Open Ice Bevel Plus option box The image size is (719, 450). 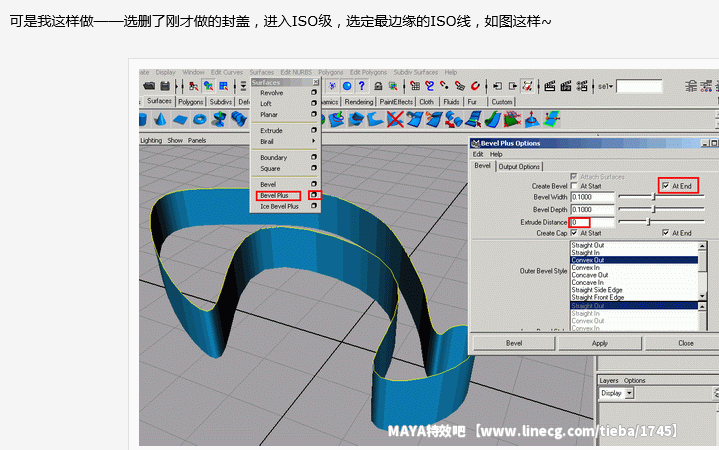click(314, 206)
